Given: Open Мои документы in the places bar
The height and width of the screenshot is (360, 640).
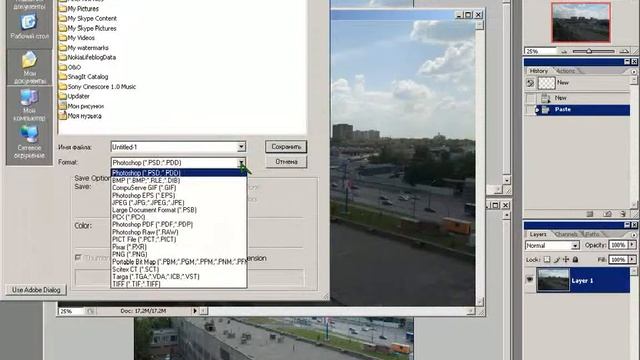Looking at the screenshot, I should coord(29,68).
